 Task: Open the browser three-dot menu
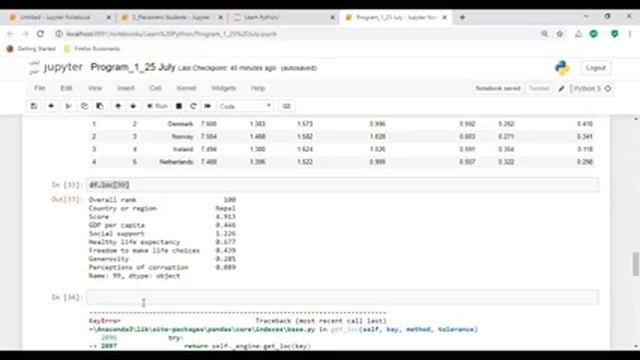click(x=630, y=34)
